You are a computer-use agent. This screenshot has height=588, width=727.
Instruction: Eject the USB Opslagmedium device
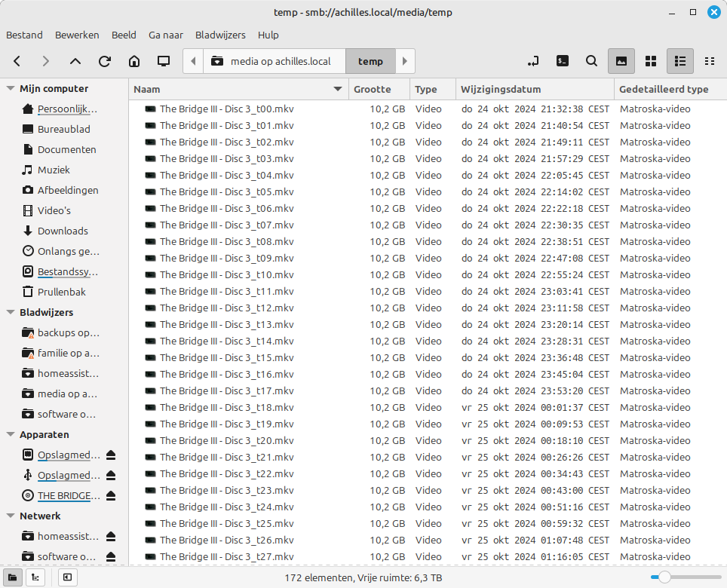coord(111,476)
